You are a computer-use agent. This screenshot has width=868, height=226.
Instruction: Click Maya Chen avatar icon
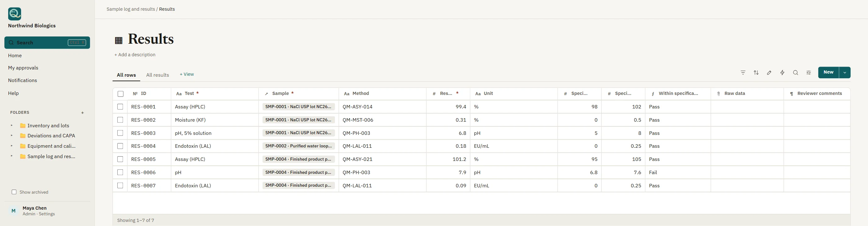pyautogui.click(x=14, y=211)
